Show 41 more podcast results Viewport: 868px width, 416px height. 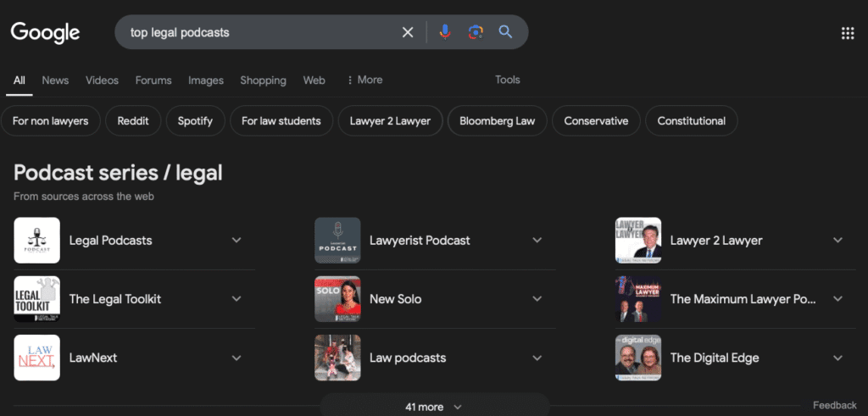(x=433, y=407)
